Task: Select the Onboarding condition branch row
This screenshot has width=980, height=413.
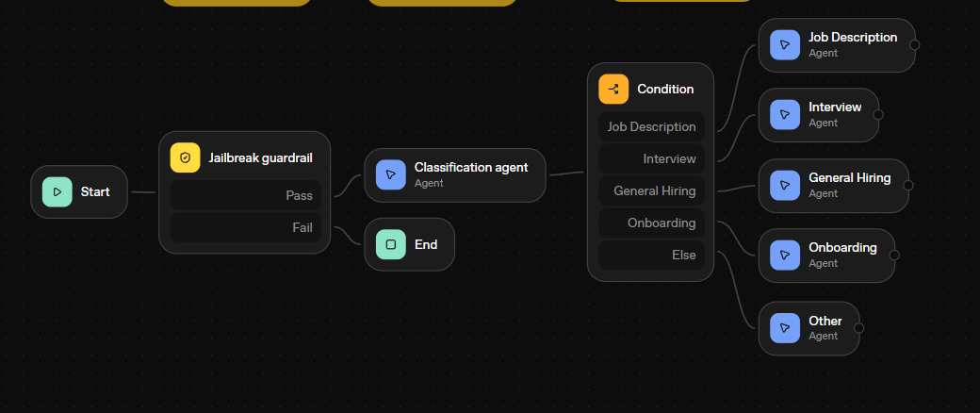Action: 651,223
